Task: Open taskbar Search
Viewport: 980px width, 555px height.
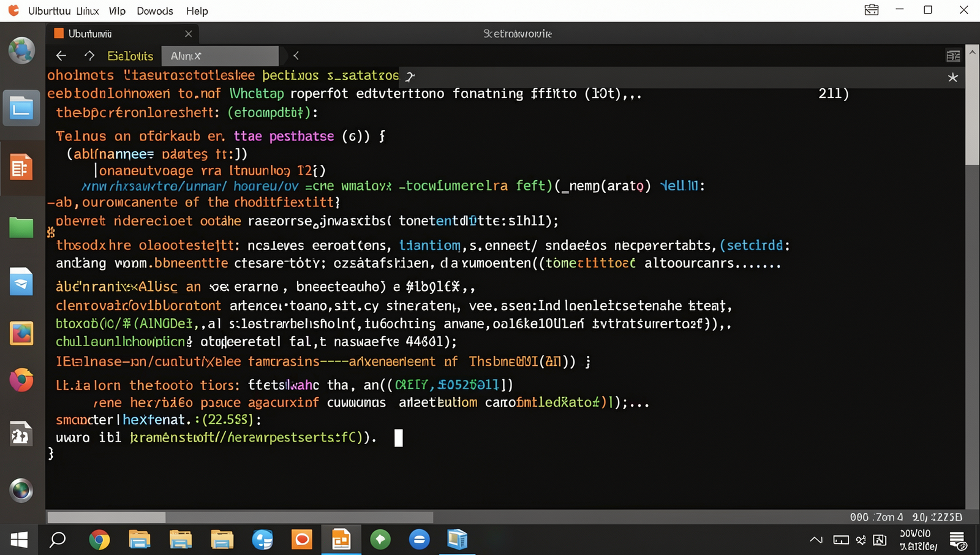Action: (58, 540)
